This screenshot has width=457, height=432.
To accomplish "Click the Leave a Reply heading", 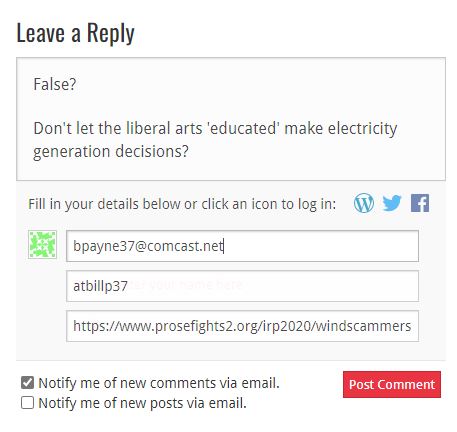I will 76,33.
